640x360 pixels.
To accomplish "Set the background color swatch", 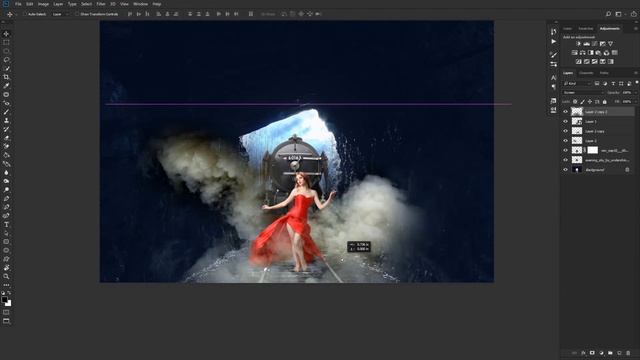I will tap(9, 304).
